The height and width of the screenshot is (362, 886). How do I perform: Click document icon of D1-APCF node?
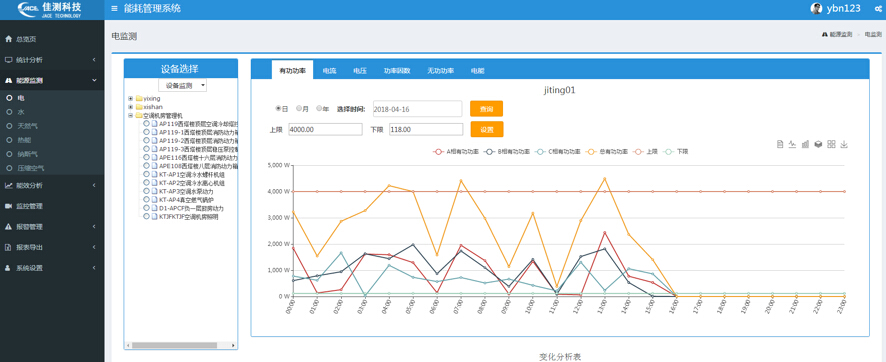(154, 208)
